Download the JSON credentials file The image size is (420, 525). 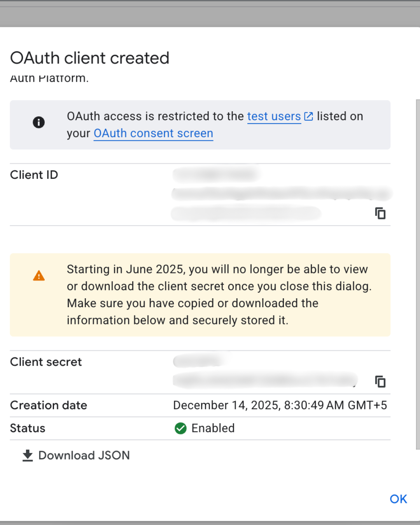pos(84,455)
